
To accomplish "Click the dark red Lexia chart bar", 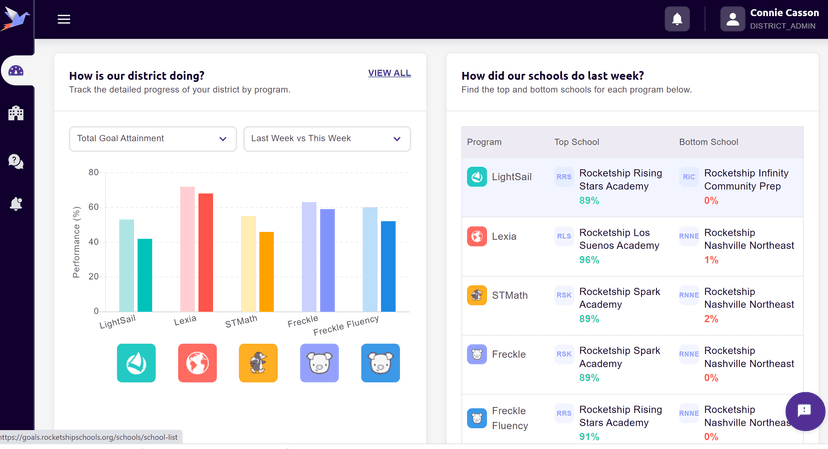I will [x=206, y=252].
